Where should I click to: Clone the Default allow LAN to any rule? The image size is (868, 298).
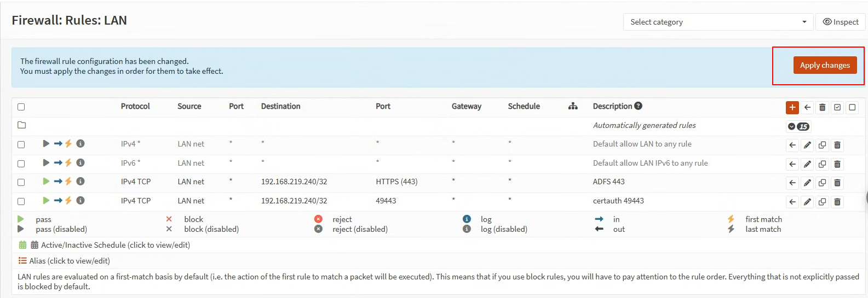click(x=822, y=145)
